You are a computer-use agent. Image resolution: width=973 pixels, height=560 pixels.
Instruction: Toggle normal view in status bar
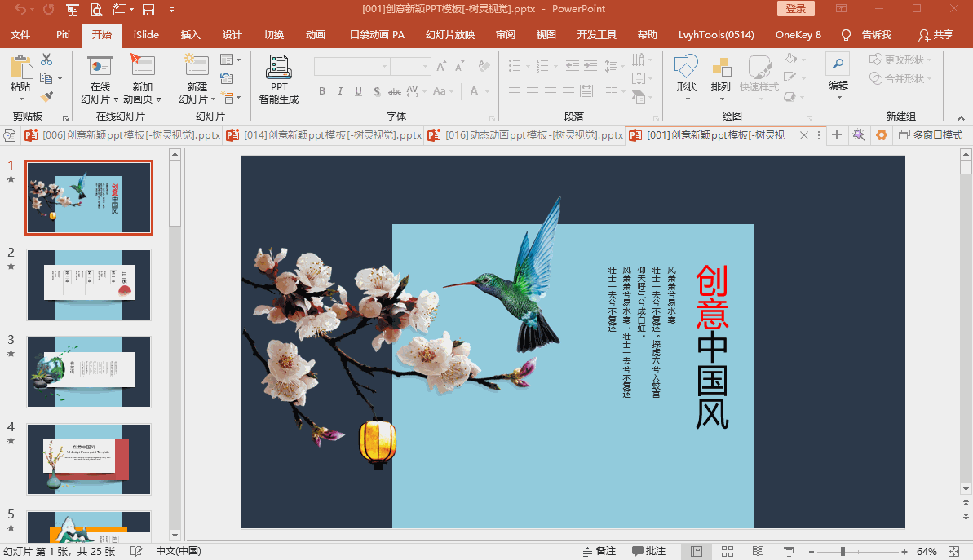pos(697,551)
